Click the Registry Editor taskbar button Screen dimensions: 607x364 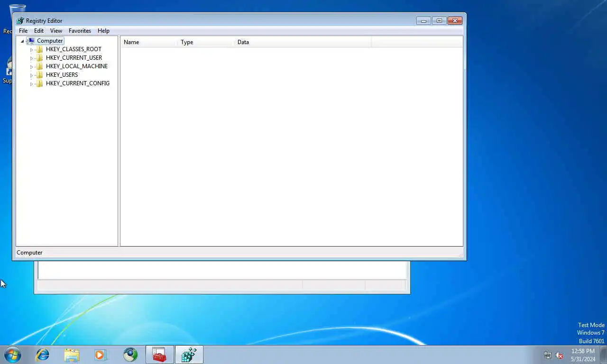click(x=189, y=355)
